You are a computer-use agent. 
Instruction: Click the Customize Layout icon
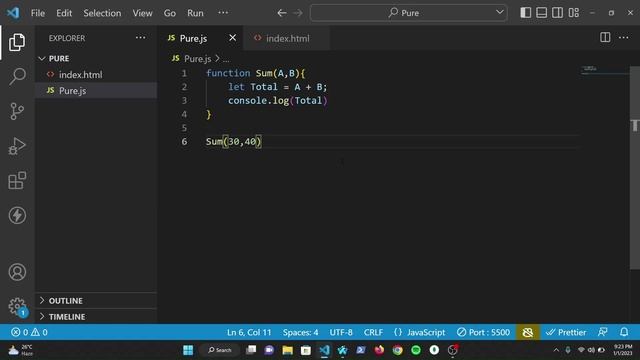[x=574, y=13]
